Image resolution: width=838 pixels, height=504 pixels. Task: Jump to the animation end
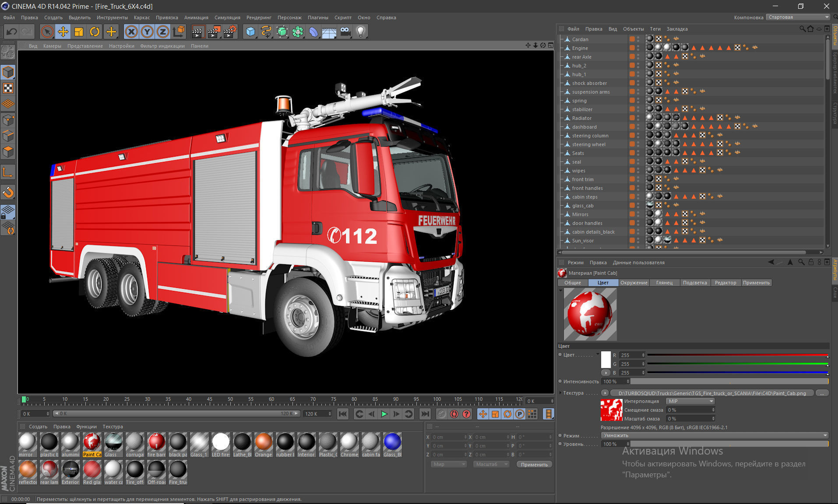click(425, 414)
